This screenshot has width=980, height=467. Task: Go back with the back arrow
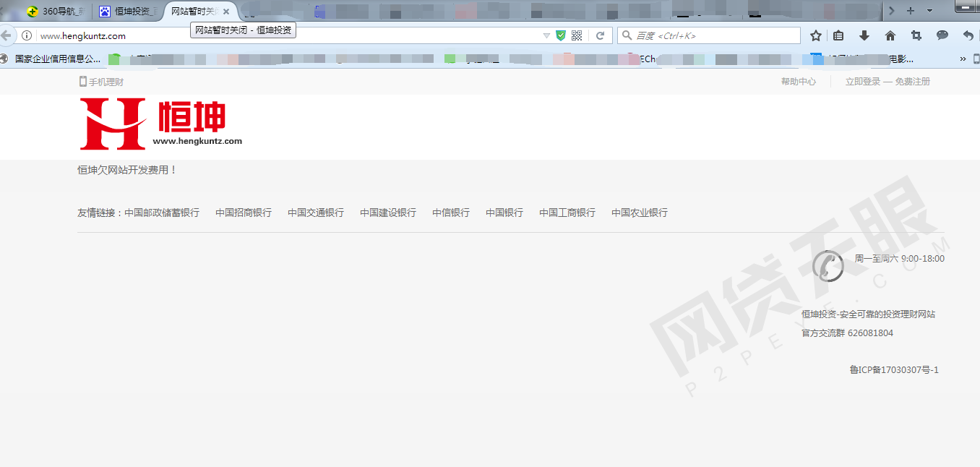6,35
